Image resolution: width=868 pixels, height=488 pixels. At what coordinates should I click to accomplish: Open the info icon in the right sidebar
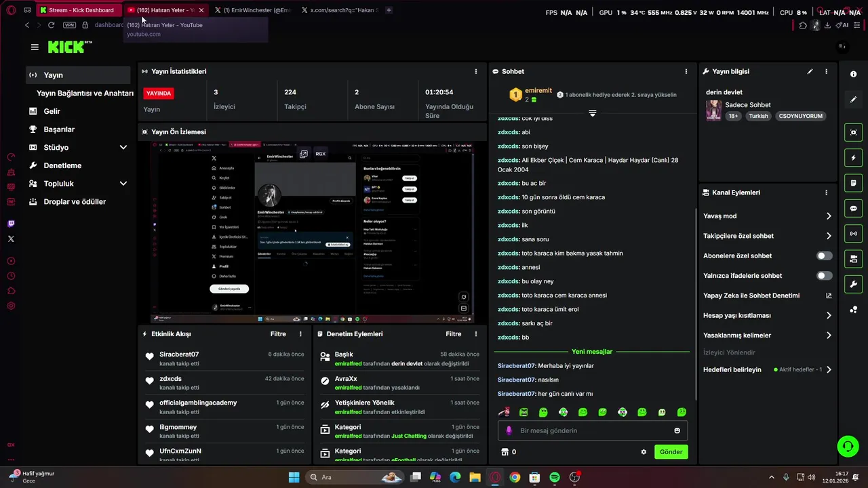click(853, 74)
